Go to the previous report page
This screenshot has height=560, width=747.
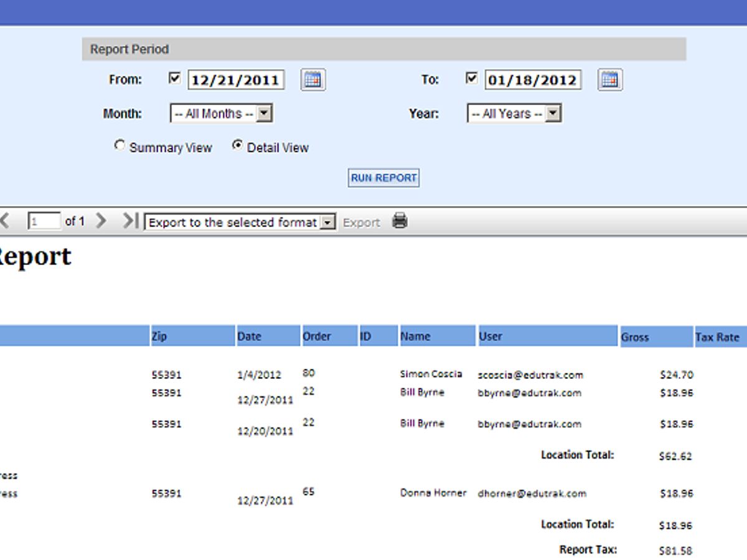point(5,221)
